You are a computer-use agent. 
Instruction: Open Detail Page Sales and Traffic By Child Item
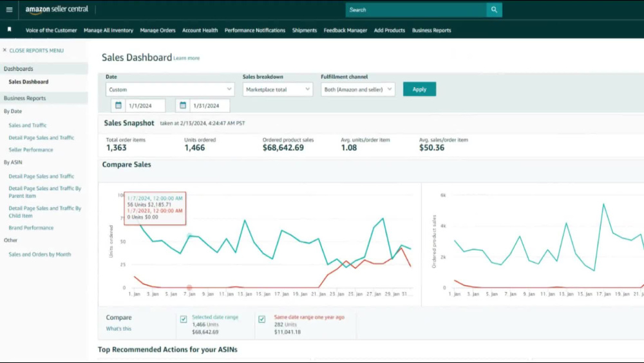tap(45, 211)
